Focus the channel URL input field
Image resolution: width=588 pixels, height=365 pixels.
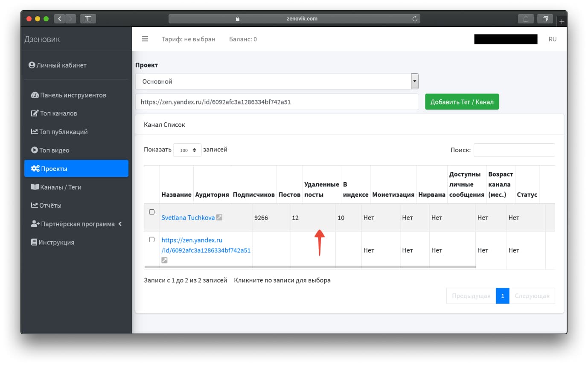(x=277, y=102)
